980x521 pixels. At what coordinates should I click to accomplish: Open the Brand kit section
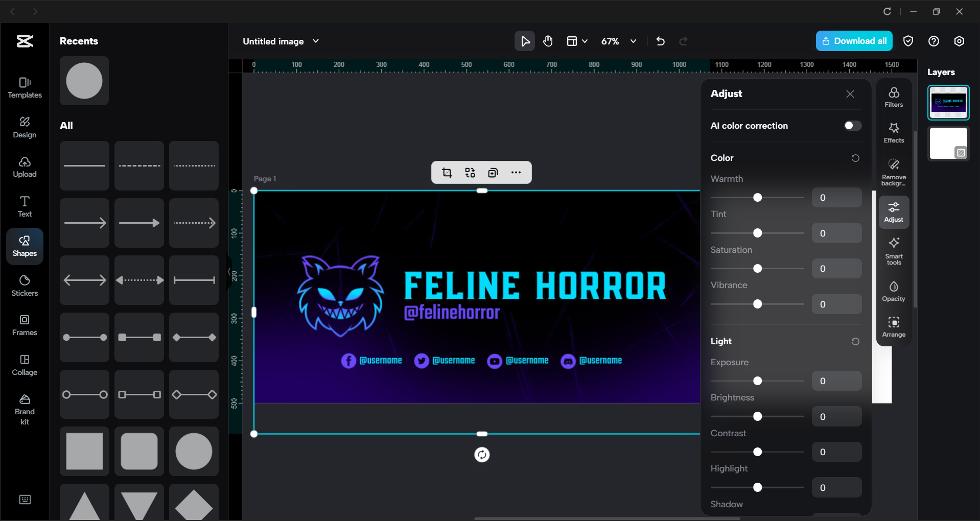pos(24,408)
